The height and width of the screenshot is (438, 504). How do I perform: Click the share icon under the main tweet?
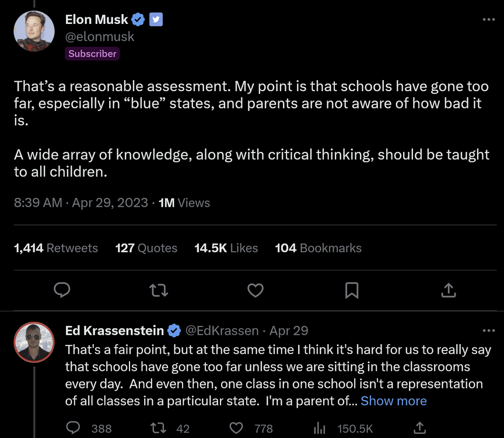pyautogui.click(x=448, y=290)
